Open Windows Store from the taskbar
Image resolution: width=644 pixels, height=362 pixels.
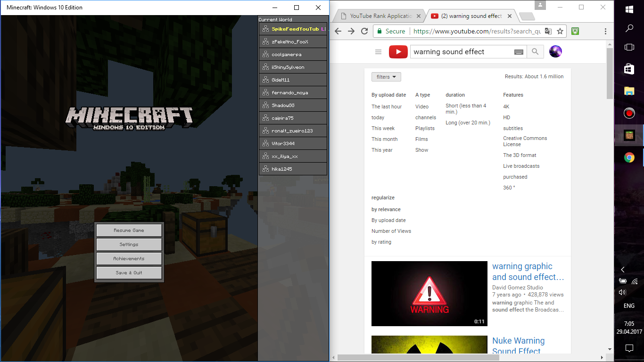pyautogui.click(x=629, y=69)
